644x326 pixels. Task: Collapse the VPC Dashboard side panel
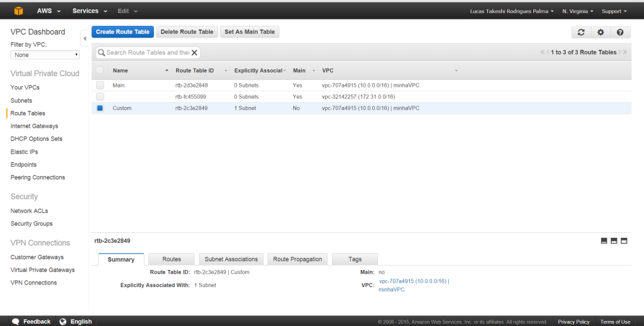click(x=85, y=38)
